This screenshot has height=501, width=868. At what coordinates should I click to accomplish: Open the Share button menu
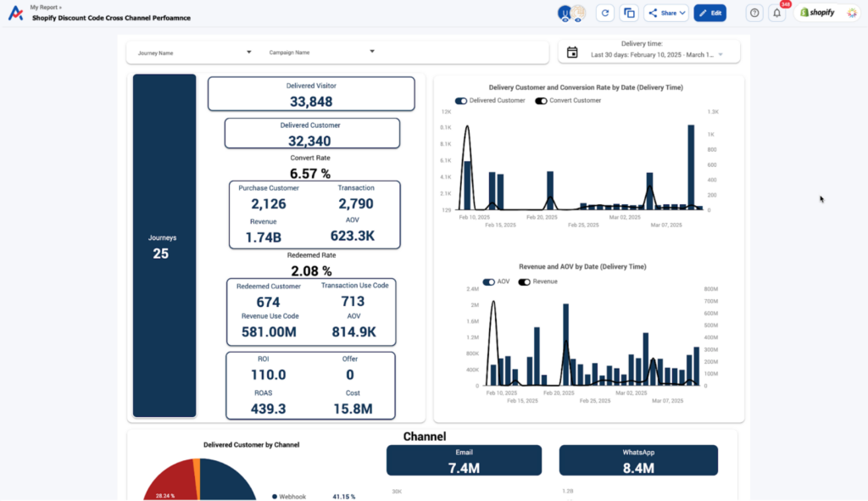tap(666, 13)
